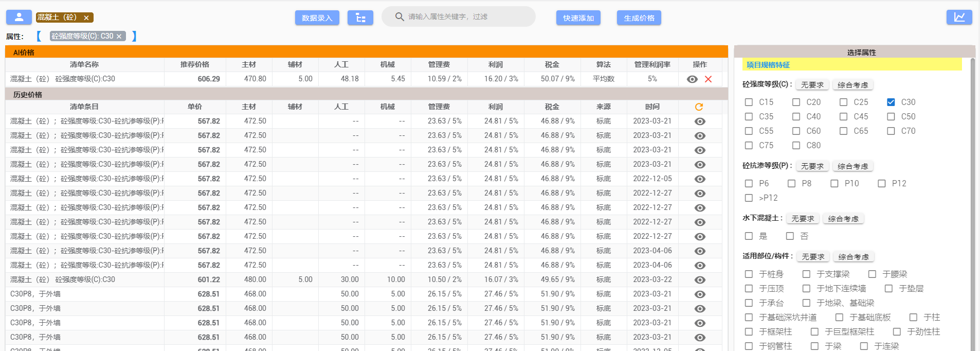Check 否 for 水下混凝土
Screen dimensions: 980x351
(x=790, y=236)
